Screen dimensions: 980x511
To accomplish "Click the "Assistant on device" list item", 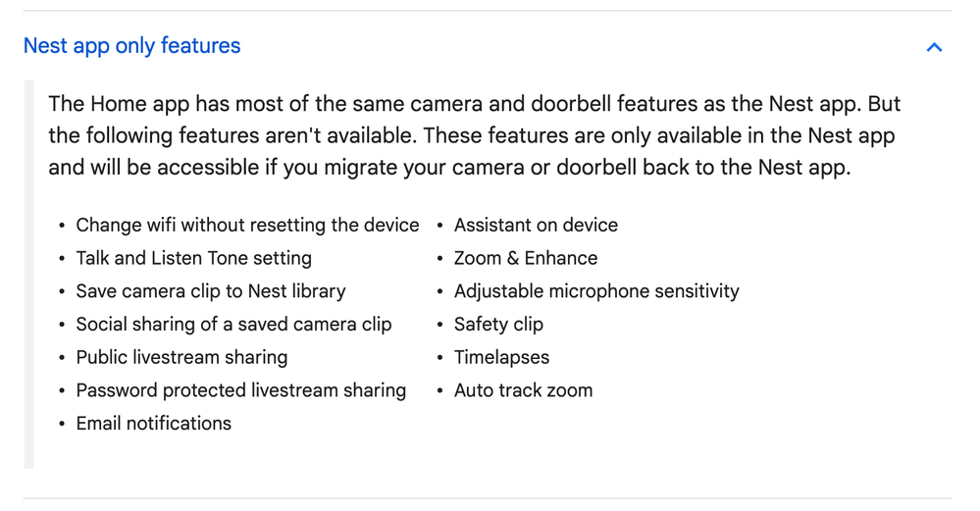I will [536, 226].
